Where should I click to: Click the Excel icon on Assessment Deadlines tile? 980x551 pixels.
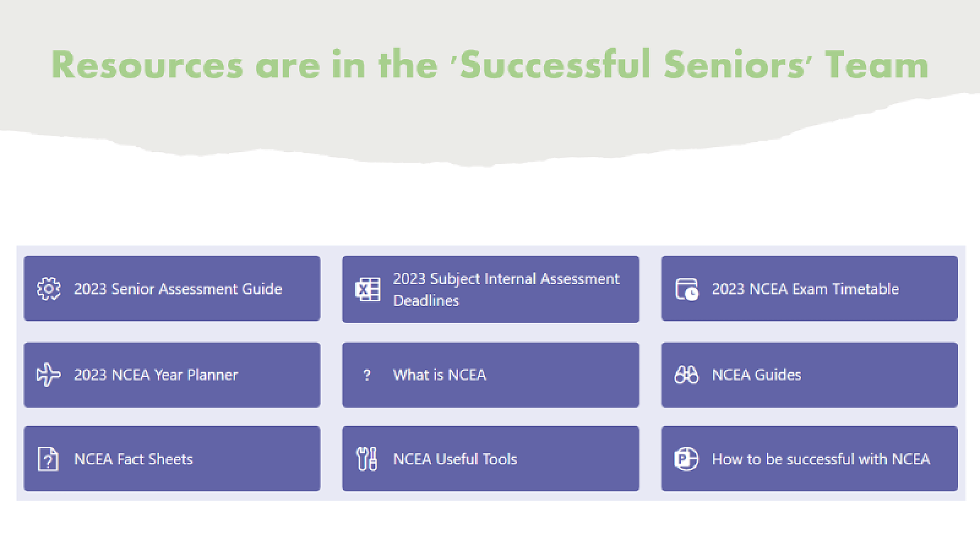tap(367, 289)
